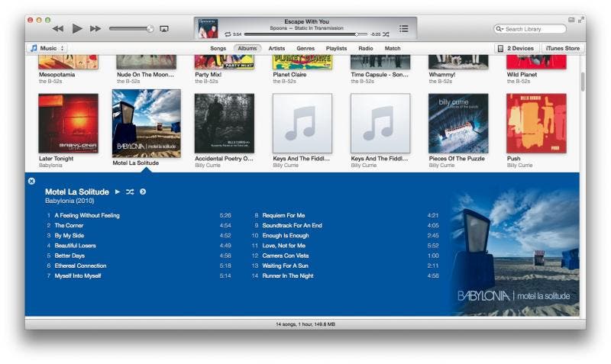Open the Genres tab

pos(305,48)
